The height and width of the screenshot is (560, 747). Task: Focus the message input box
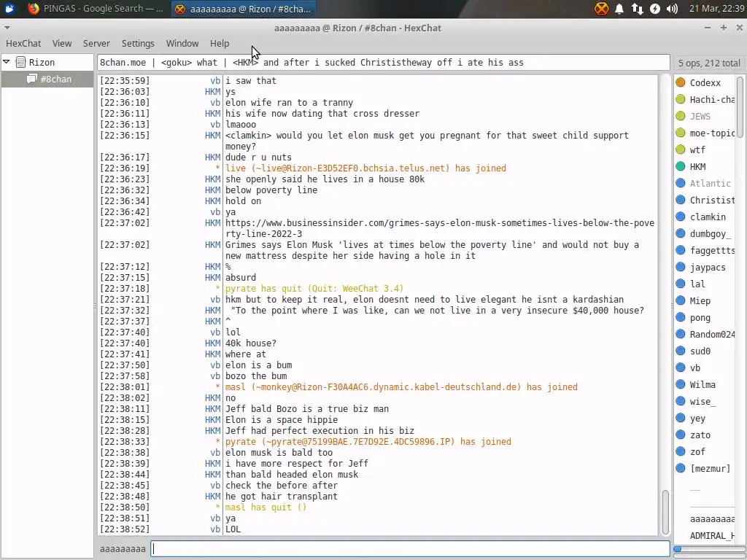pos(410,548)
